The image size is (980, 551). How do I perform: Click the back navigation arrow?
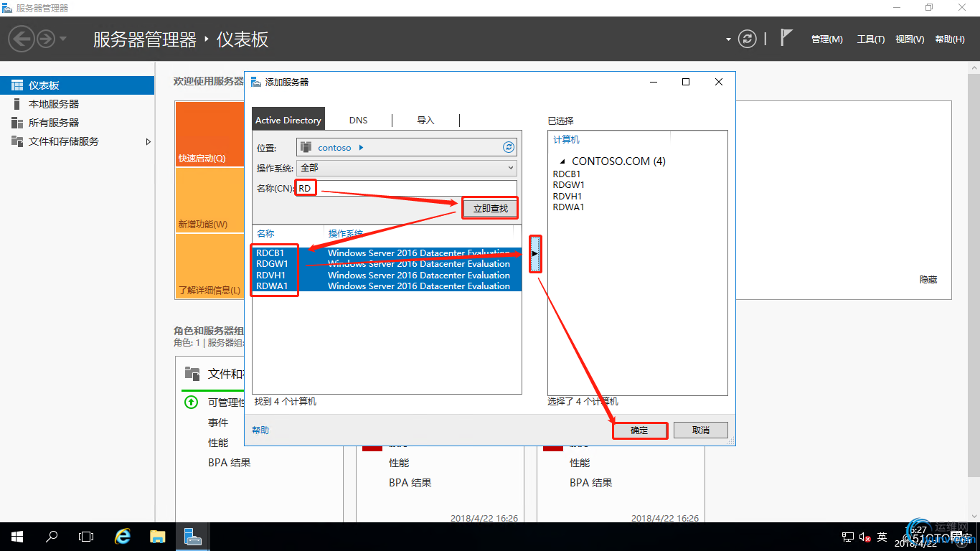click(21, 38)
